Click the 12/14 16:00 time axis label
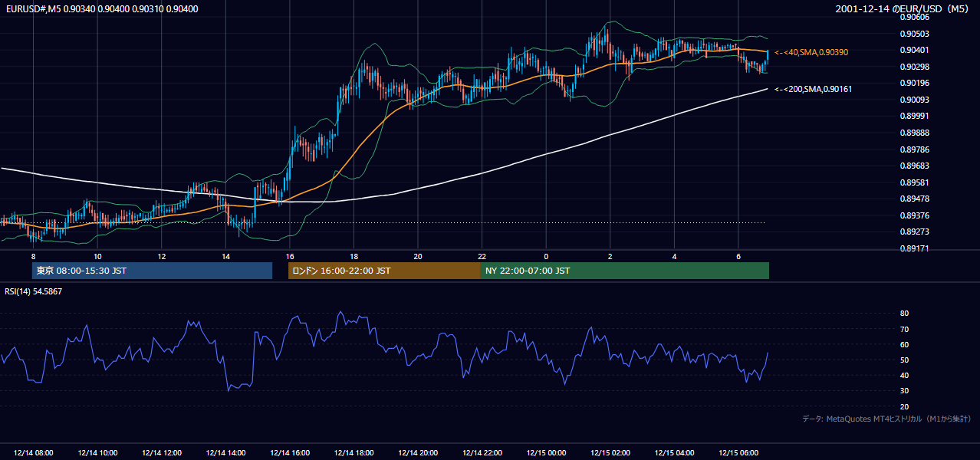Viewport: 980px width, 460px height. pyautogui.click(x=290, y=453)
